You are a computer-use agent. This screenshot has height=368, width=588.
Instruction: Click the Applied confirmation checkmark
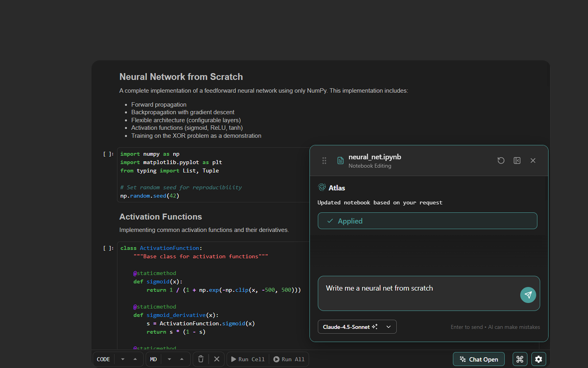pyautogui.click(x=330, y=221)
